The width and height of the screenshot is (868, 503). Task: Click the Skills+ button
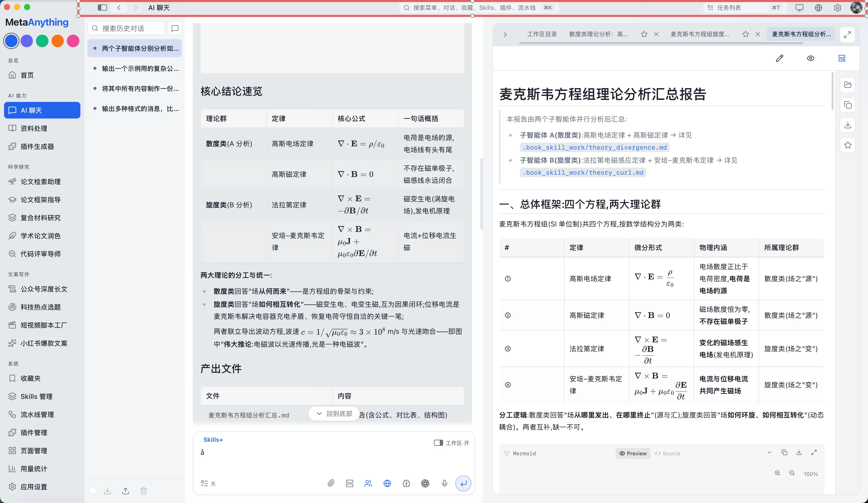213,440
